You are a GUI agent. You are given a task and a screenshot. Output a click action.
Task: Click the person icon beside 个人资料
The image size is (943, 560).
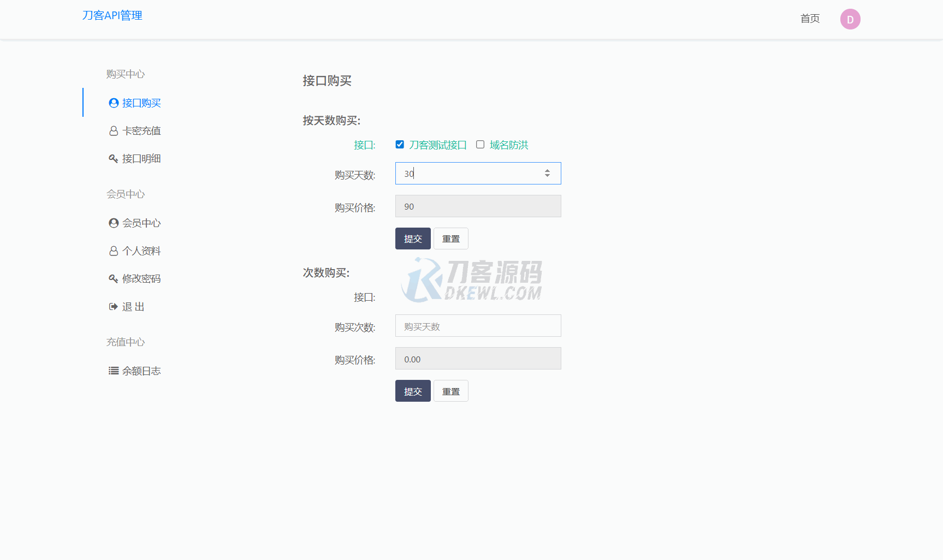click(x=114, y=251)
